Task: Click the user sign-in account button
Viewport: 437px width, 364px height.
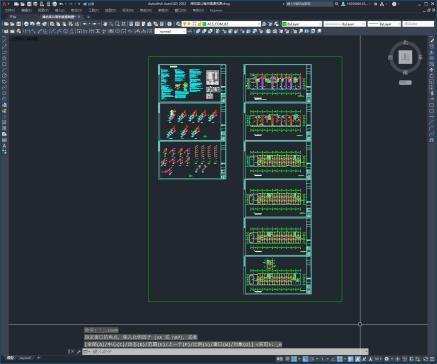Action: (x=355, y=4)
